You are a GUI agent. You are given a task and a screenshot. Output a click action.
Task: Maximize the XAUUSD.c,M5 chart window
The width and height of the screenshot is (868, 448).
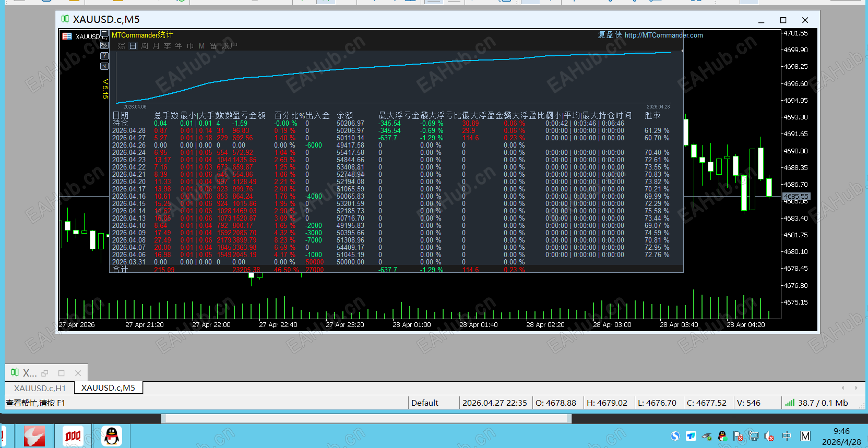(783, 20)
